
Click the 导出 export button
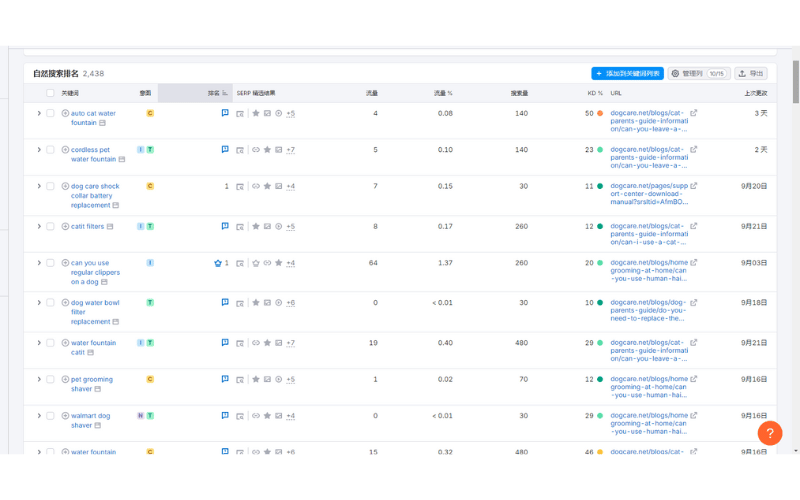[x=751, y=73]
